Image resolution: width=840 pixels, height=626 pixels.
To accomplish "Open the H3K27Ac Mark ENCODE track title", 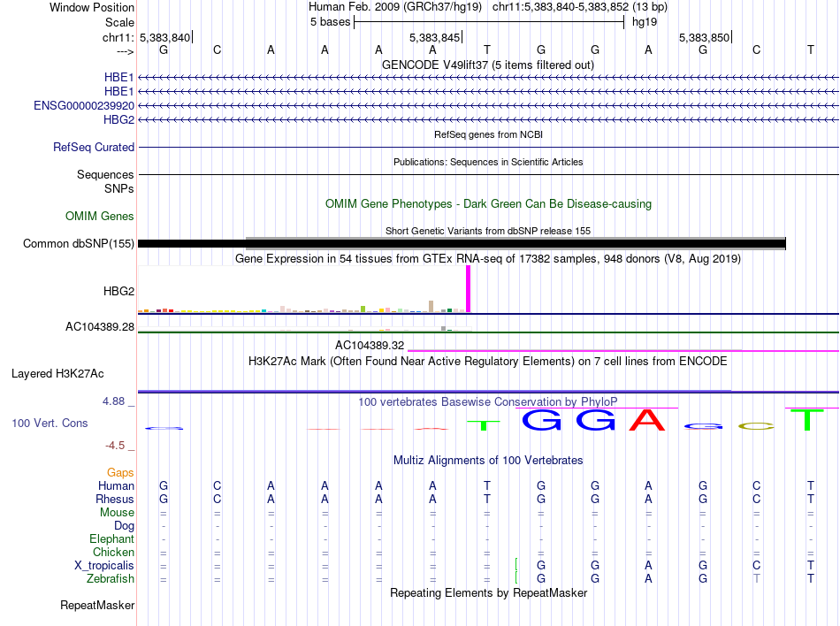I will point(488,362).
